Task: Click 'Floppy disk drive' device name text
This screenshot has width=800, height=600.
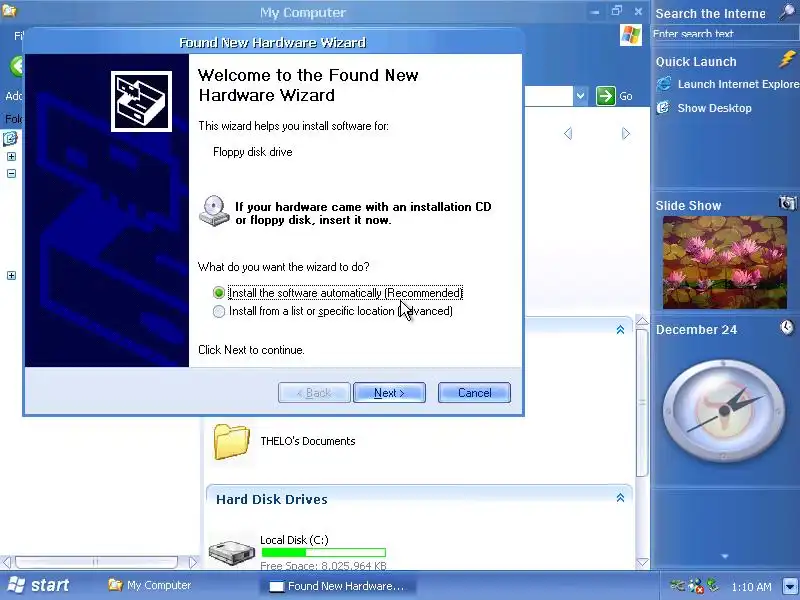Action: (x=253, y=152)
